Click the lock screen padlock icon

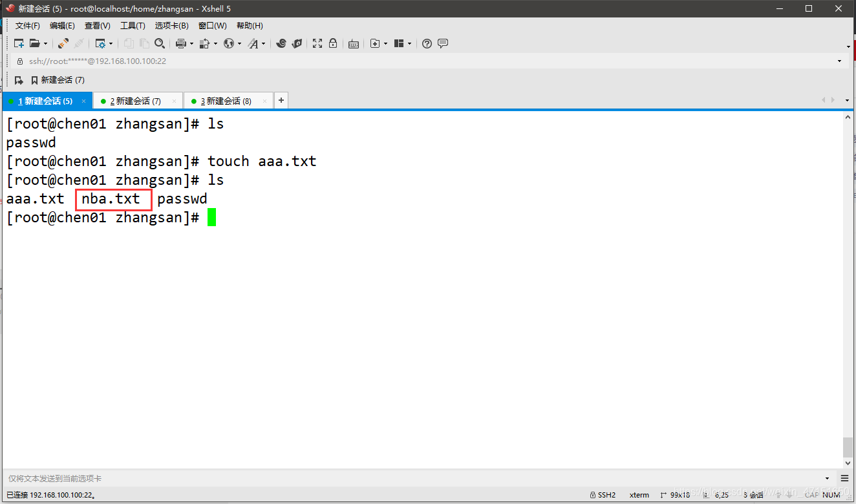(333, 43)
